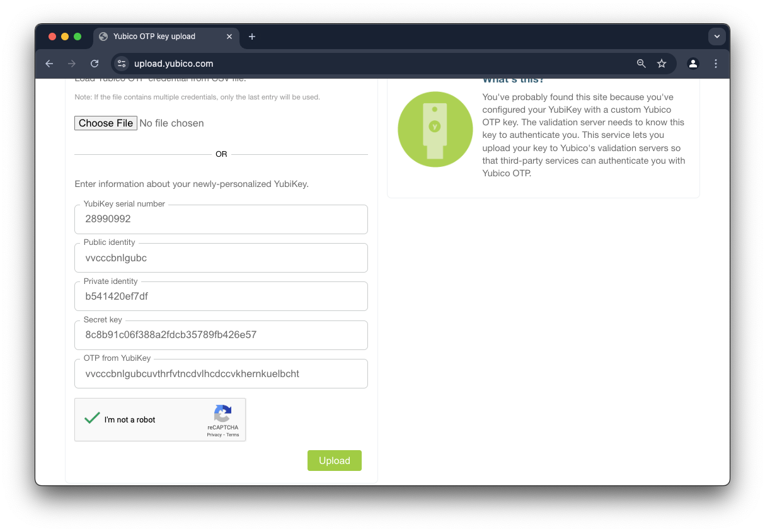Expand the tab search dropdown arrow

tap(717, 37)
